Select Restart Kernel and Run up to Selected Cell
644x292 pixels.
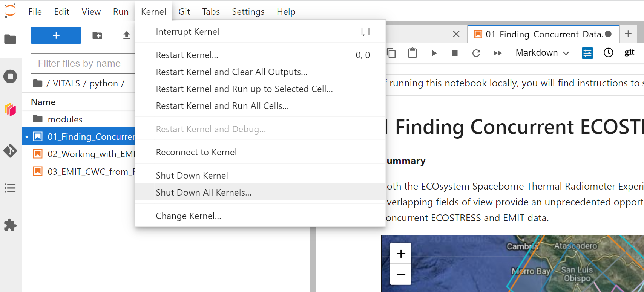click(x=260, y=89)
